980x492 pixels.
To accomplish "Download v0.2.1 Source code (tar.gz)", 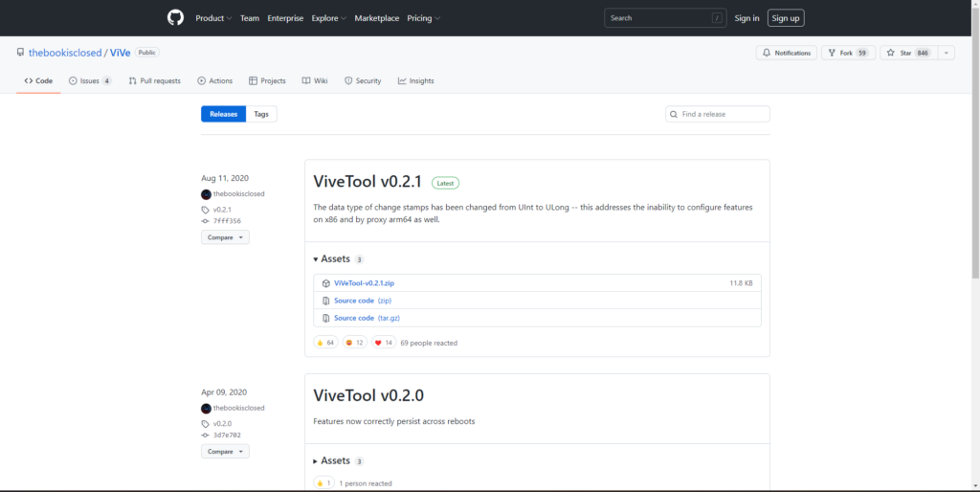I will click(367, 318).
